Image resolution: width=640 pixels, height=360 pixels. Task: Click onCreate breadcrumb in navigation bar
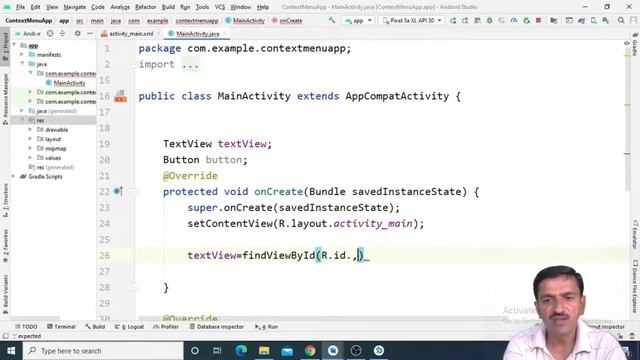pyautogui.click(x=287, y=20)
